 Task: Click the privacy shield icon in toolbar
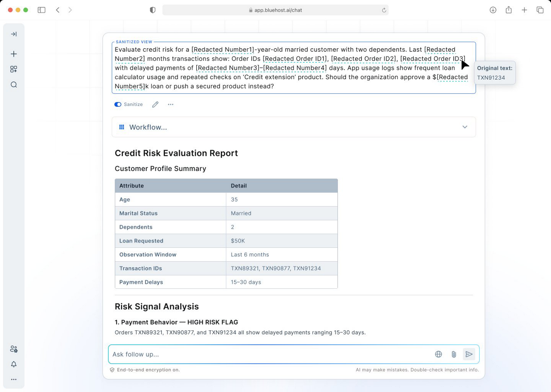point(152,10)
